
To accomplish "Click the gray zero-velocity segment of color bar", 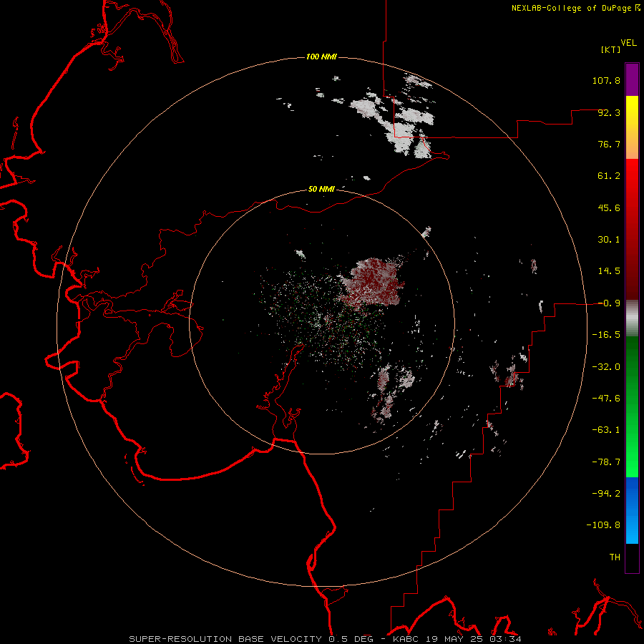I will (x=632, y=318).
